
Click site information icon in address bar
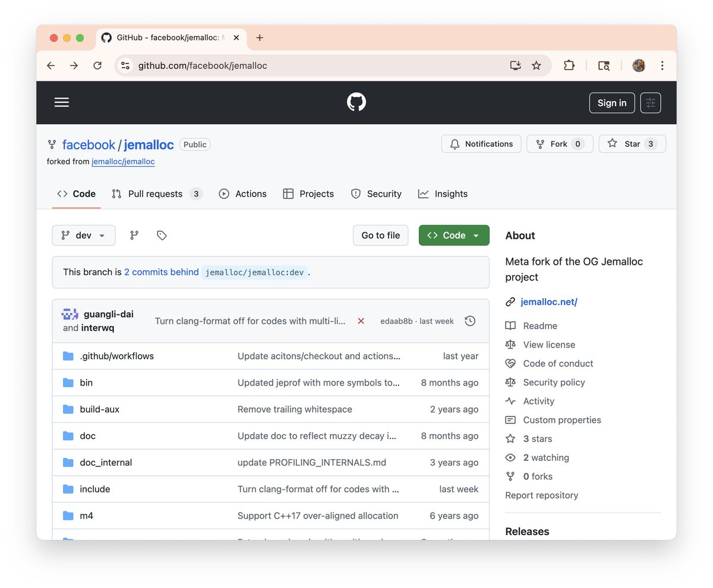coord(125,65)
